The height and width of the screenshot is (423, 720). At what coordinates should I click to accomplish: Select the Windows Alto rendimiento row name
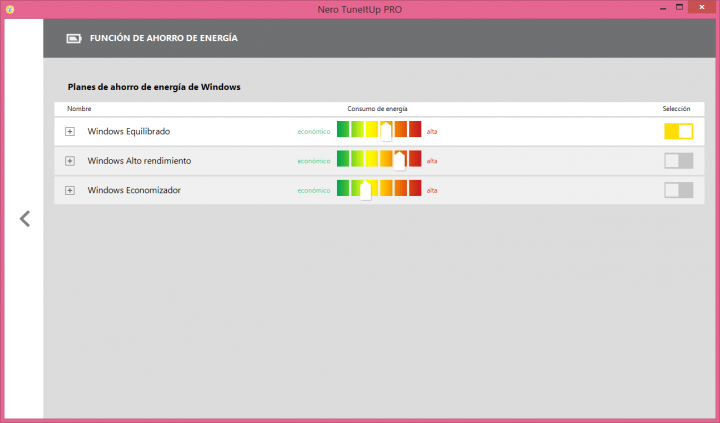[x=139, y=161]
